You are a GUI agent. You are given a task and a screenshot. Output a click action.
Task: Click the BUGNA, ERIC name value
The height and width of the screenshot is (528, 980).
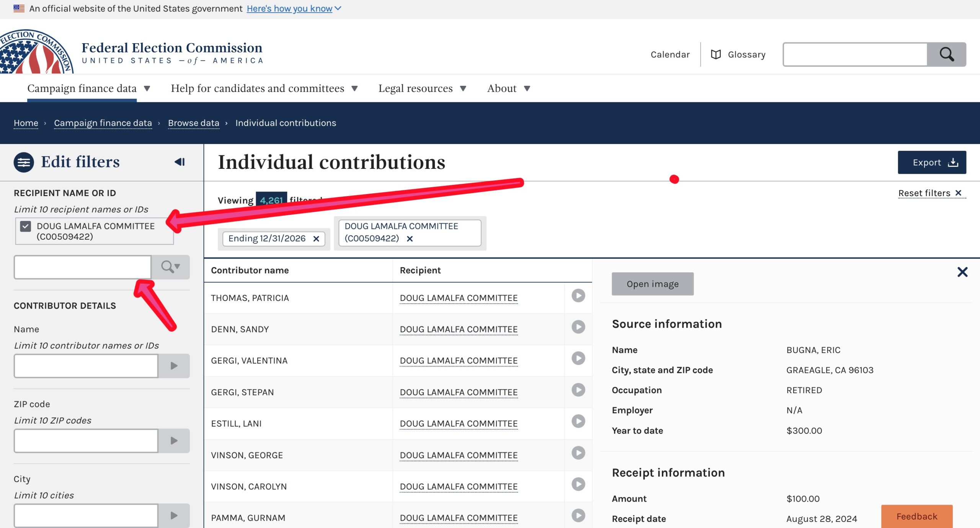(x=813, y=350)
